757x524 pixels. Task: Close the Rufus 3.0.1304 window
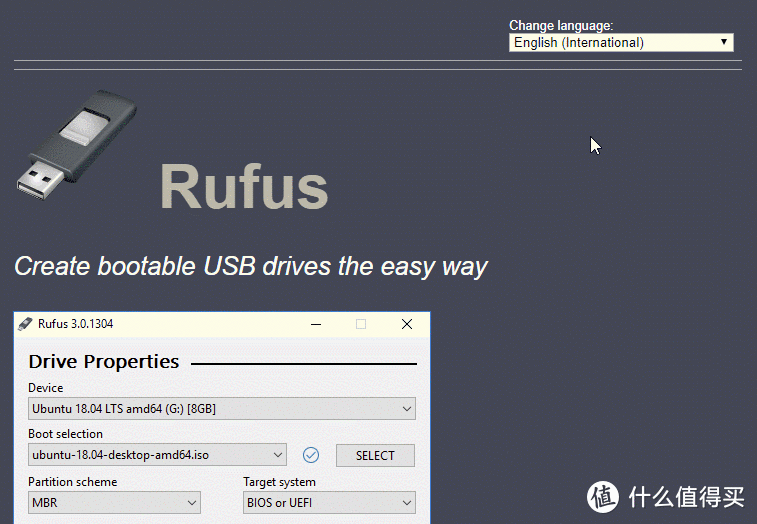[407, 324]
